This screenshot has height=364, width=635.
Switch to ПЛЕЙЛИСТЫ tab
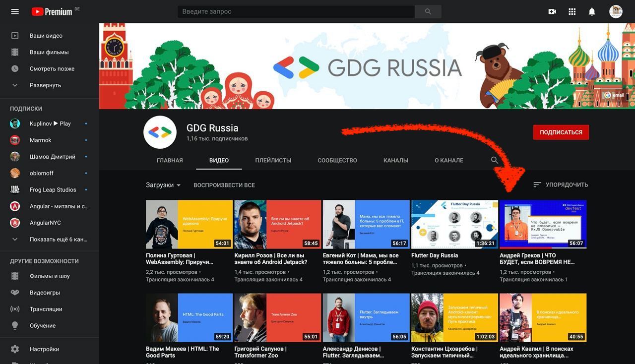pyautogui.click(x=273, y=160)
